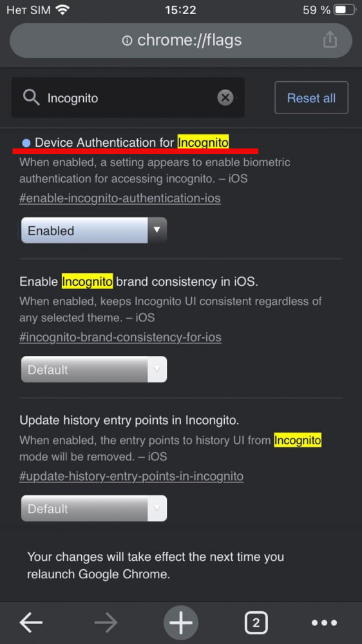Tap the site info icon before chrome://flags
Image resolution: width=362 pixels, height=644 pixels.
click(128, 40)
